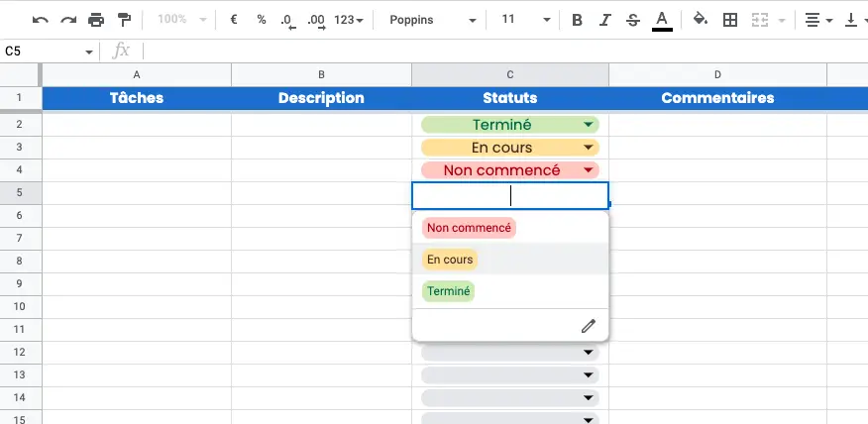The height and width of the screenshot is (424, 868).
Task: Open the Poppins font dropdown
Action: (x=433, y=20)
